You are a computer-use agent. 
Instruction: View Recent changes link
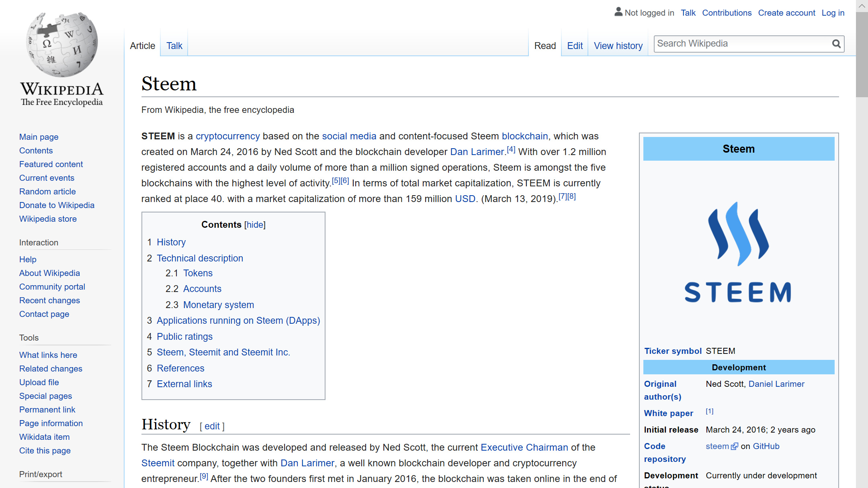pyautogui.click(x=49, y=300)
